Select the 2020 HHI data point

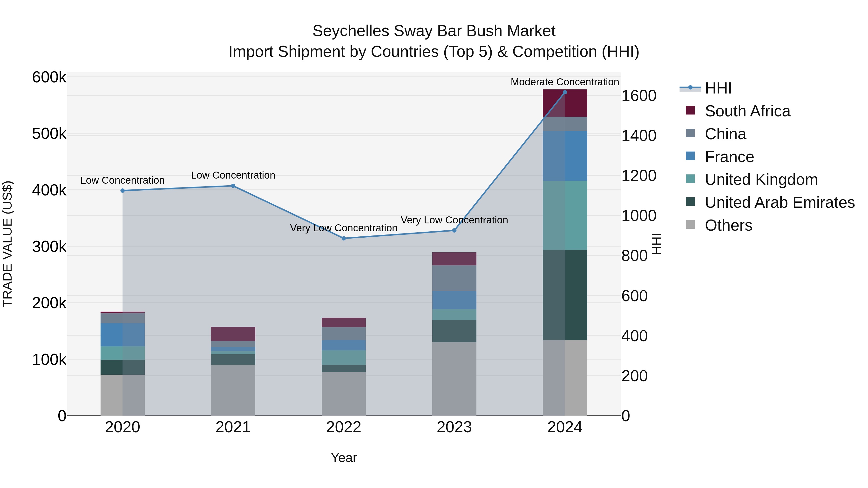click(123, 191)
